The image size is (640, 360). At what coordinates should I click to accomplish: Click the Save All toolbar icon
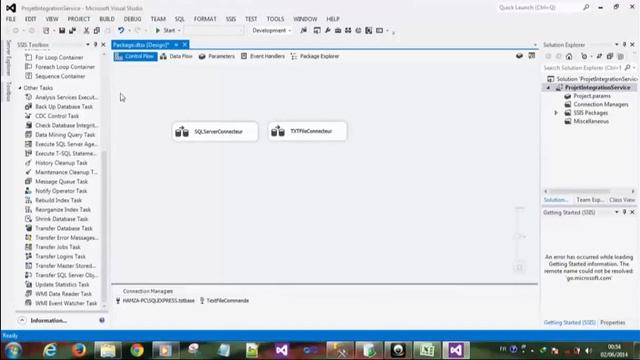73,30
